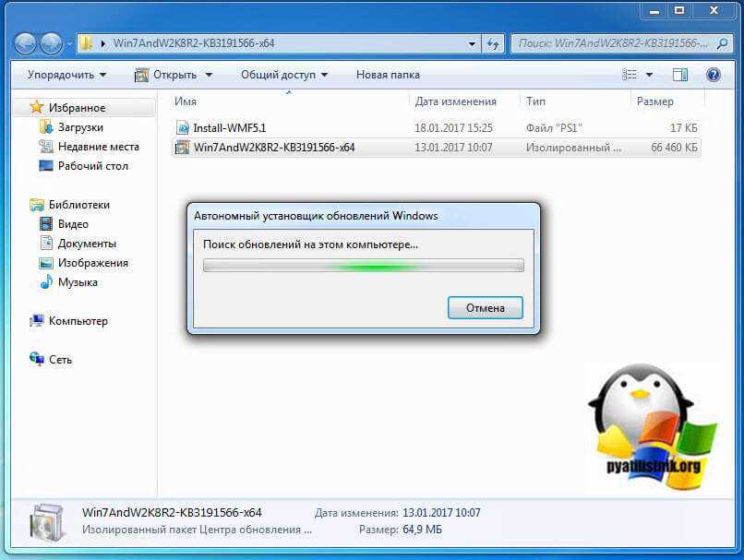Click Новая папка to create folder
744x560 pixels.
(388, 75)
